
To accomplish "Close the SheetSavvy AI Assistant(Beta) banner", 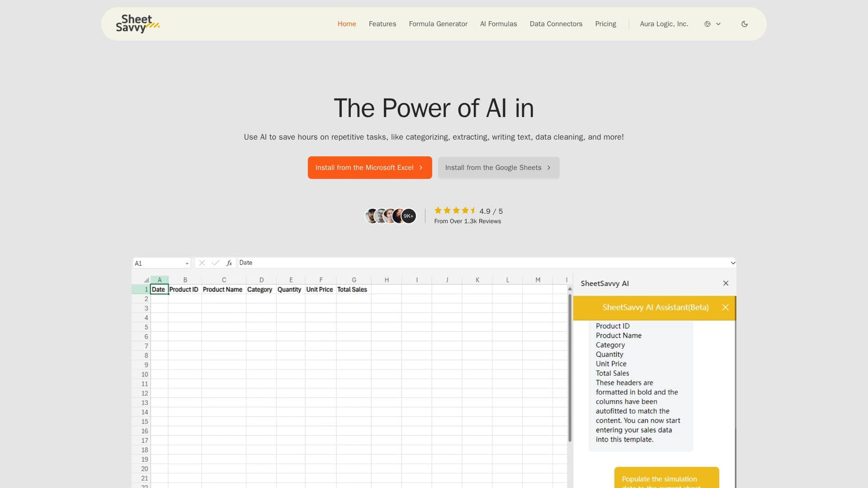I will coord(725,308).
